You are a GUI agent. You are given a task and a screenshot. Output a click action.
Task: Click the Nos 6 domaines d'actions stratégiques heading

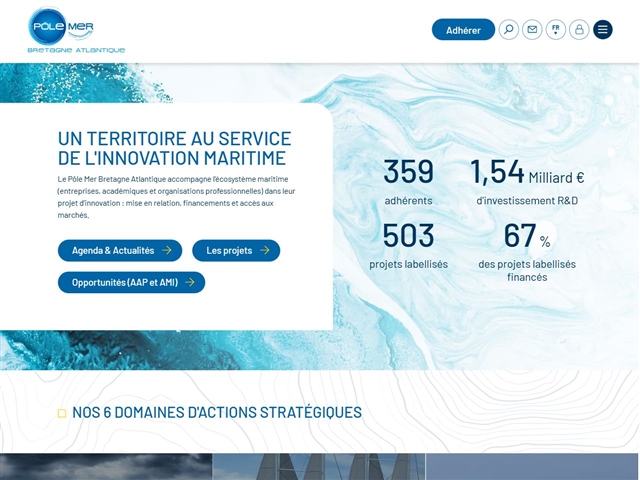217,413
